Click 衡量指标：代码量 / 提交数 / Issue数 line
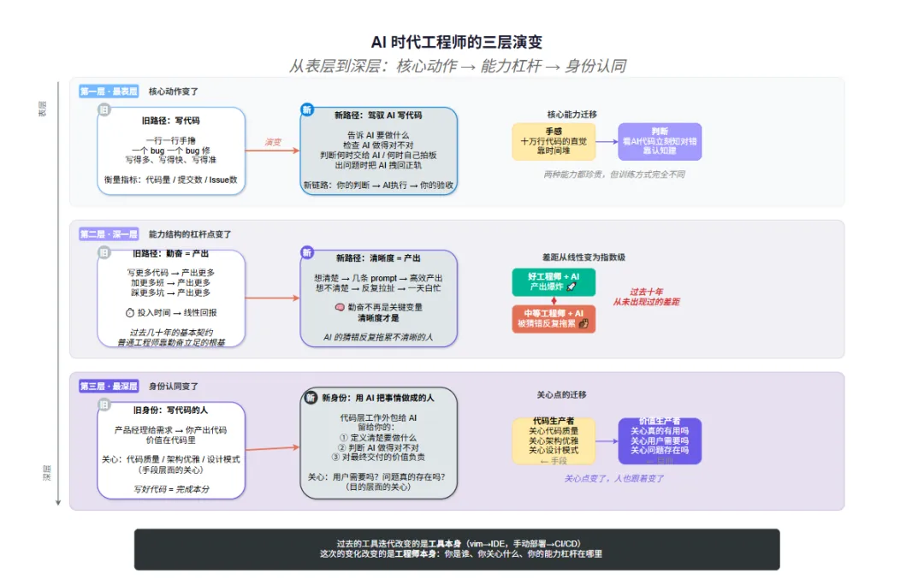Screen dimensions: 924x579 coord(170,180)
